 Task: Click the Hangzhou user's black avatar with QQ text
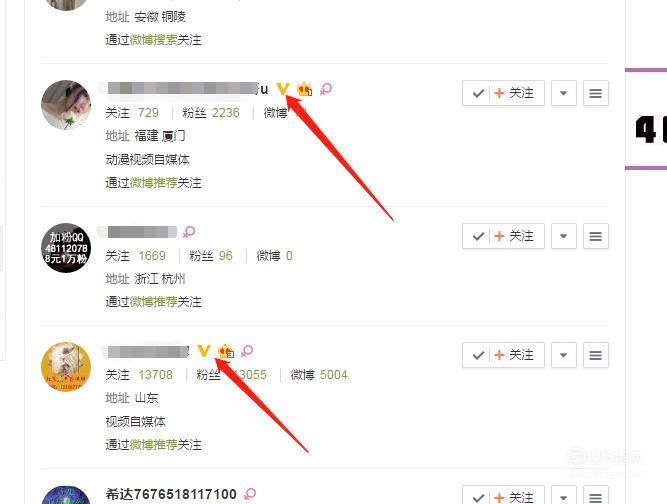[x=66, y=248]
